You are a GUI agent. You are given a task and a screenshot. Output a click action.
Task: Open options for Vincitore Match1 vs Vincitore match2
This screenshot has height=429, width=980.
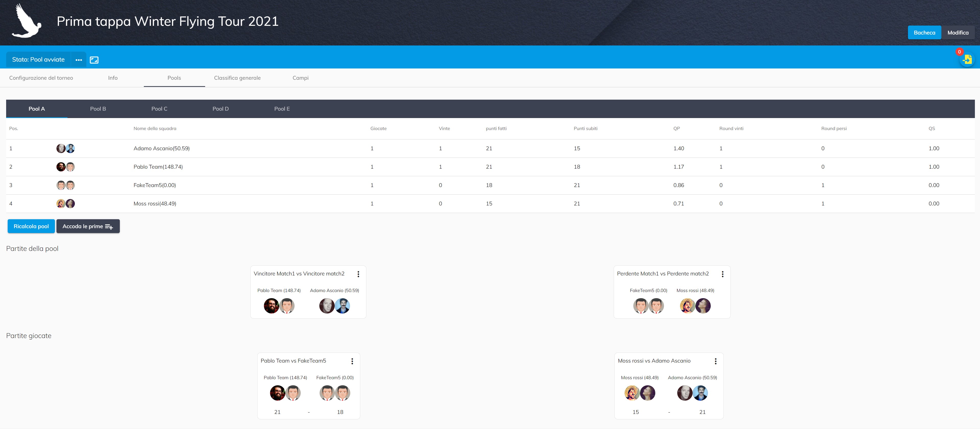[358, 274]
